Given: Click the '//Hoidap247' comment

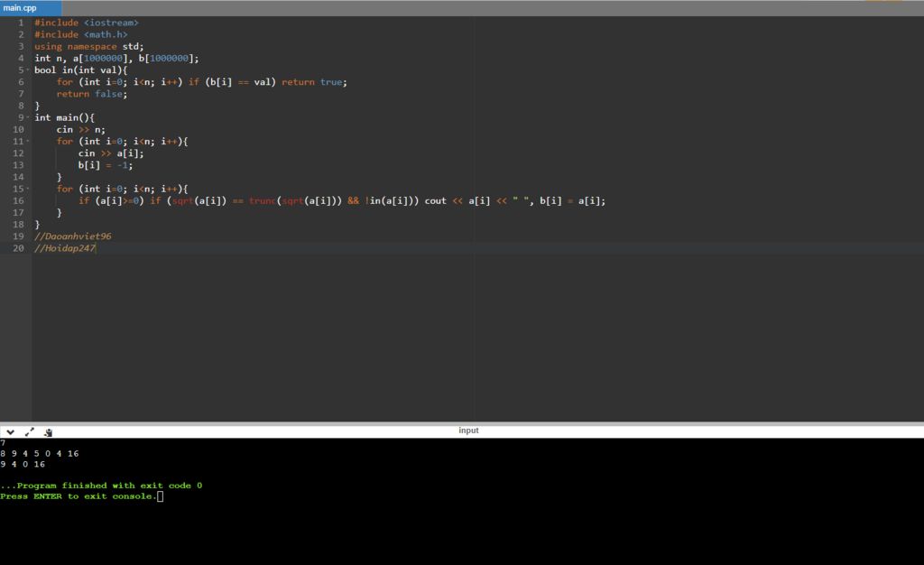Looking at the screenshot, I should coord(64,248).
